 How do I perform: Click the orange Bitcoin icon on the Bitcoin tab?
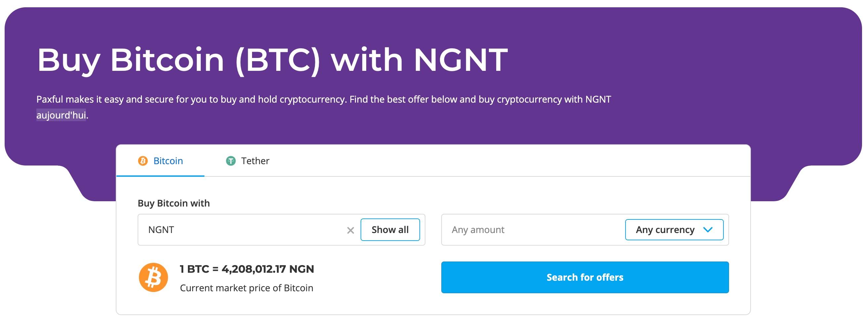[x=143, y=161]
